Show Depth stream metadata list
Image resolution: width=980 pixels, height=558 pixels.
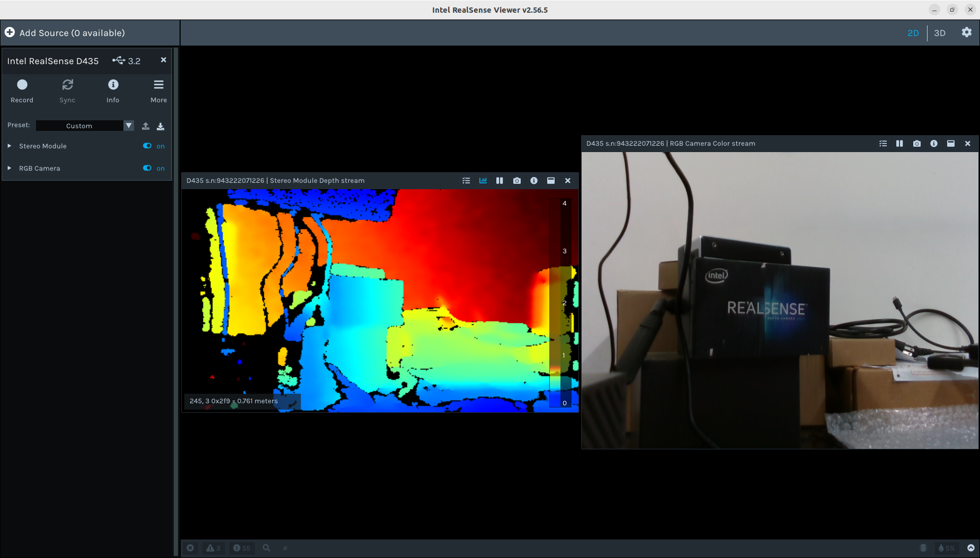click(466, 181)
